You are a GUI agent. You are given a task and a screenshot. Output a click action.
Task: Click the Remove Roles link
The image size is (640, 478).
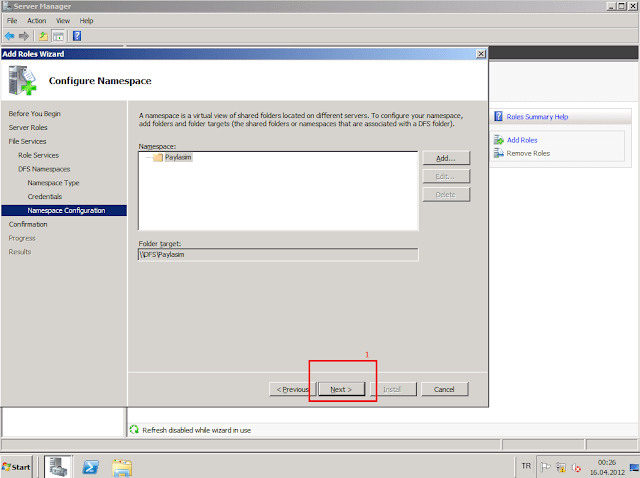(527, 153)
